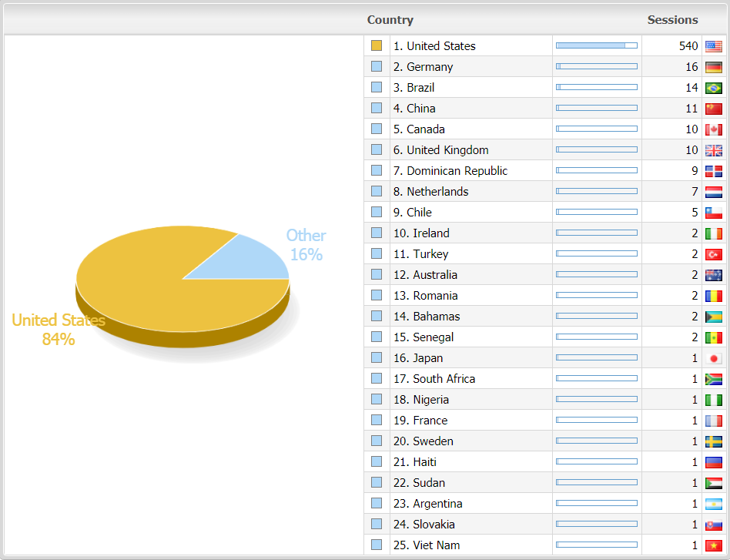Select the '11. Turkey' row label

pyautogui.click(x=421, y=254)
